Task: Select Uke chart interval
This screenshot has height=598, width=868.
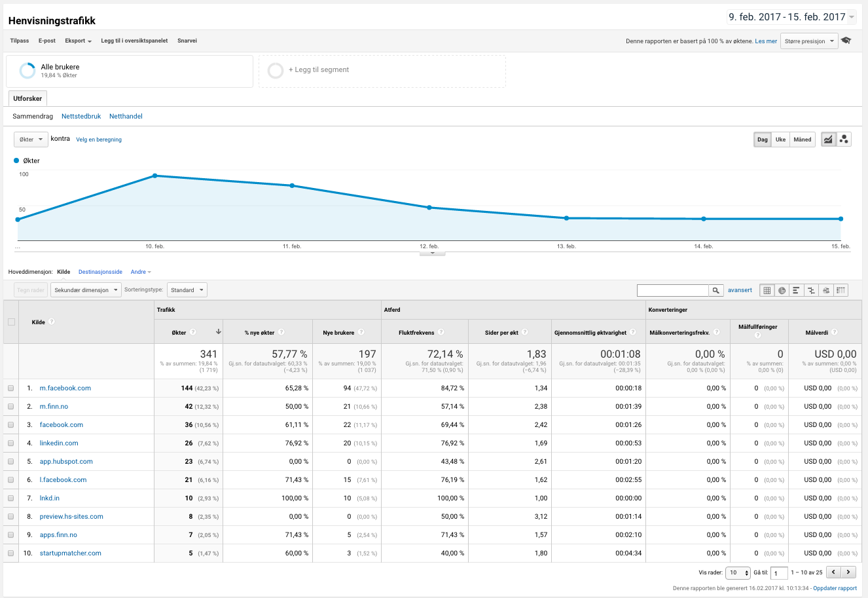Action: click(780, 140)
